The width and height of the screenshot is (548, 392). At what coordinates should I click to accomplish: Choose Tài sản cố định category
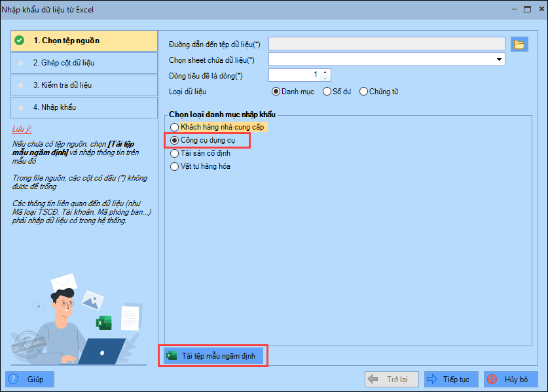point(200,153)
